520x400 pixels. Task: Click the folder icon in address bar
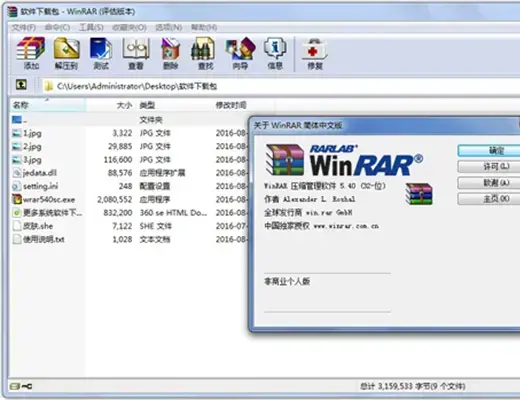49,86
